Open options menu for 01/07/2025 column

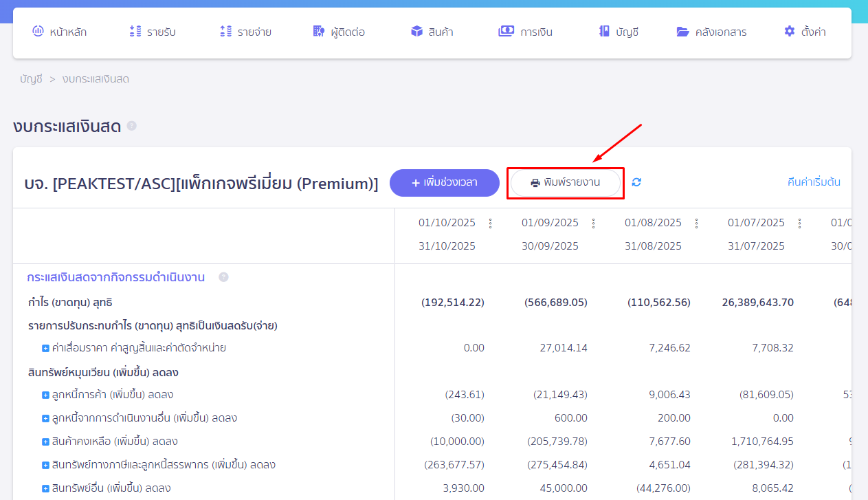tap(799, 224)
